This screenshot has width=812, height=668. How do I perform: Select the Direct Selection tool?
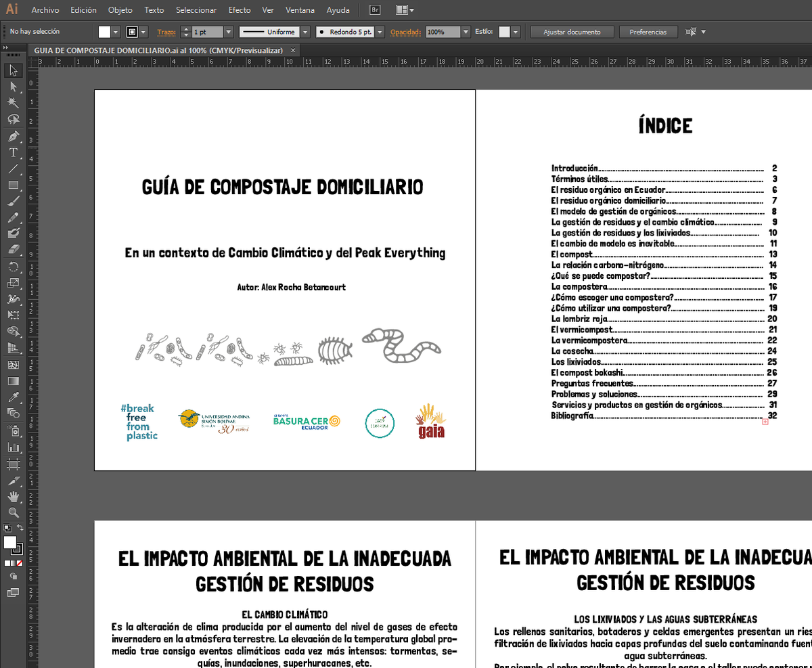pos(13,87)
